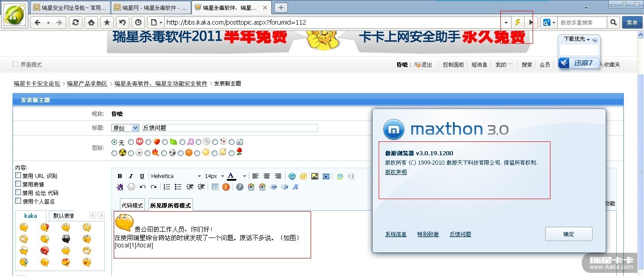Viewport: 644px width, 276px height.
Task: Expand the font color picker arrow
Action: (244, 176)
